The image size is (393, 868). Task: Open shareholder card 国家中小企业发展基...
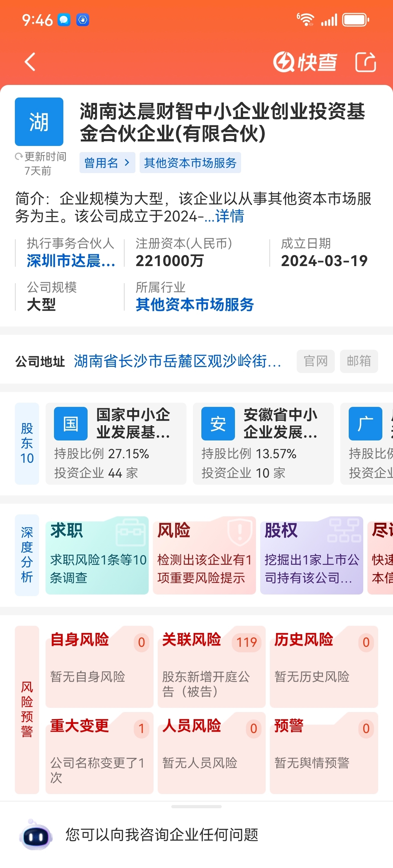[x=116, y=444]
